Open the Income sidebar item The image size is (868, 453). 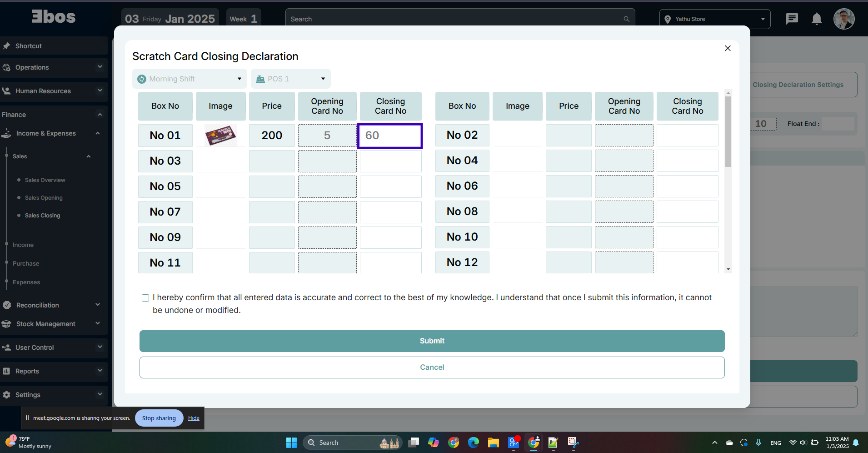23,245
